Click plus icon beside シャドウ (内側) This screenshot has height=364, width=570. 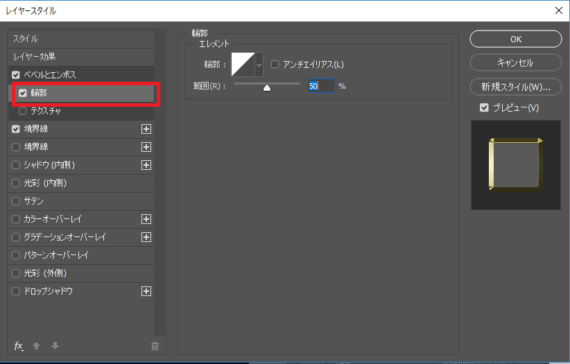146,165
